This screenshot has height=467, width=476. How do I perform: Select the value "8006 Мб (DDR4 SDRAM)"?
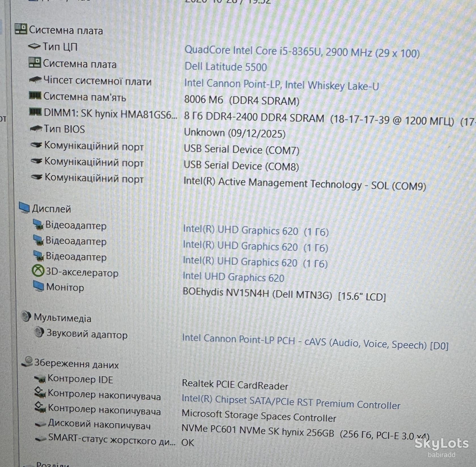tap(242, 100)
